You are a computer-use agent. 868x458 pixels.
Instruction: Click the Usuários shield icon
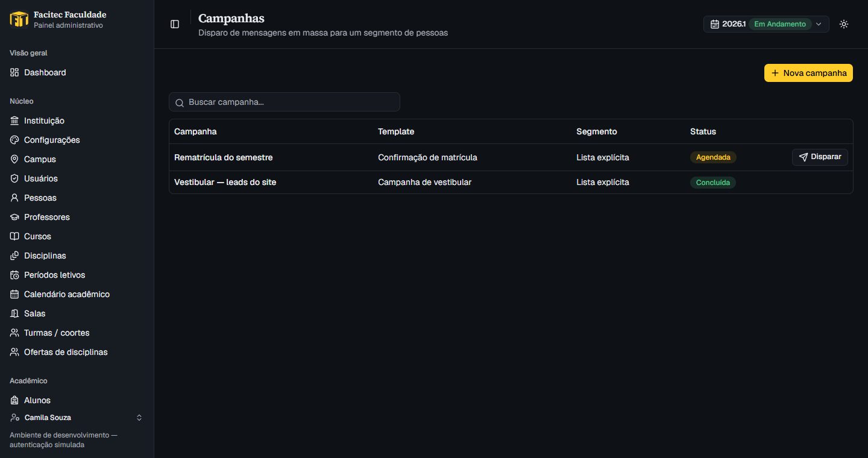coord(14,178)
